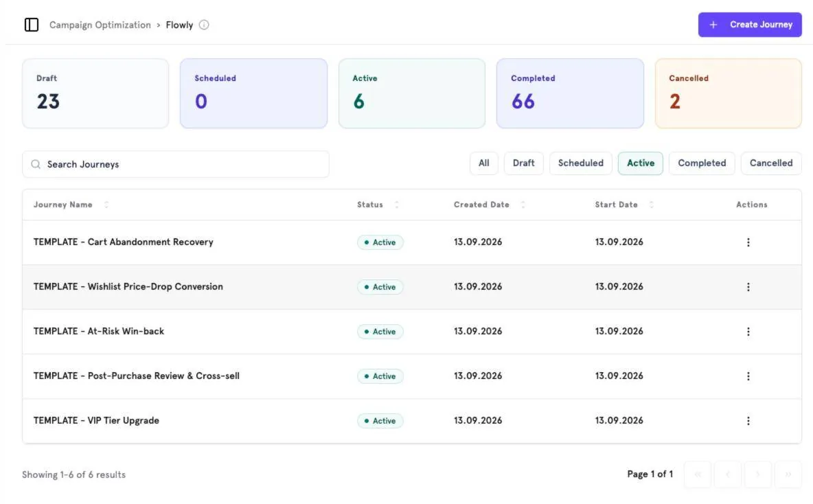This screenshot has width=813, height=504.
Task: Open TEMPLATE - Post-Purchase Review & Cross-sell journey
Action: pos(137,376)
